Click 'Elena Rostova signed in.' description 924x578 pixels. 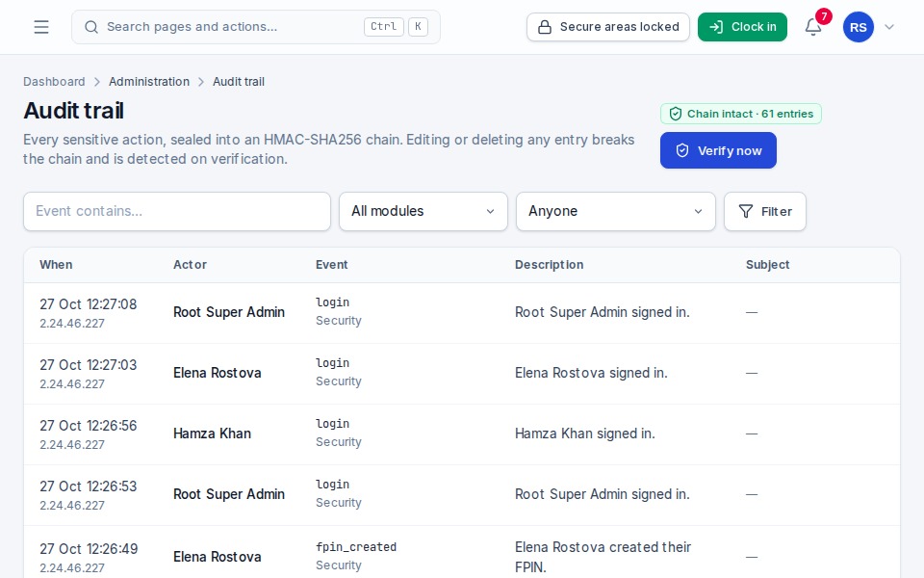point(591,373)
